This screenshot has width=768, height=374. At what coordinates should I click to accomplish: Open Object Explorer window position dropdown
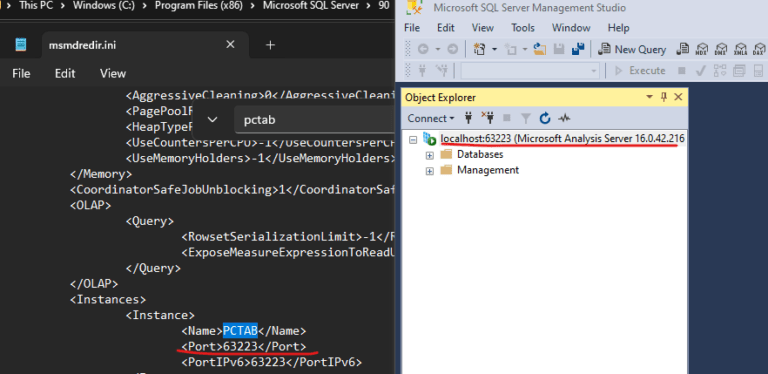pyautogui.click(x=649, y=97)
